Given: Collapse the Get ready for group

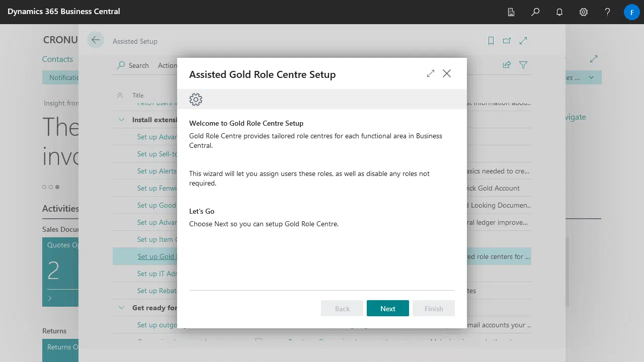Looking at the screenshot, I should tap(121, 308).
